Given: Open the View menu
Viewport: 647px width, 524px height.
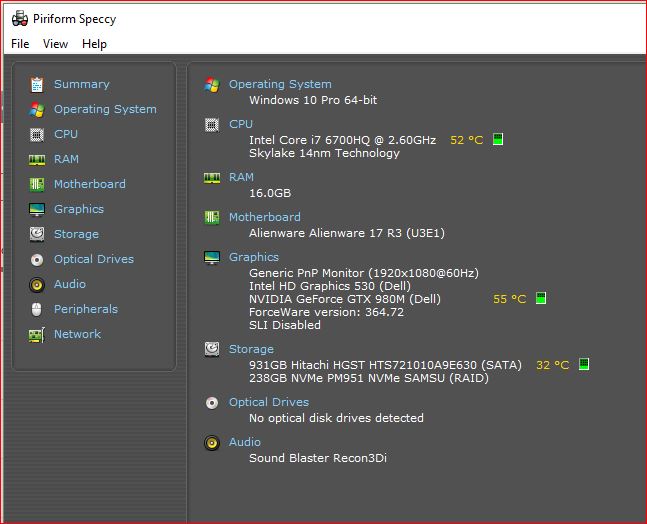Looking at the screenshot, I should 55,44.
